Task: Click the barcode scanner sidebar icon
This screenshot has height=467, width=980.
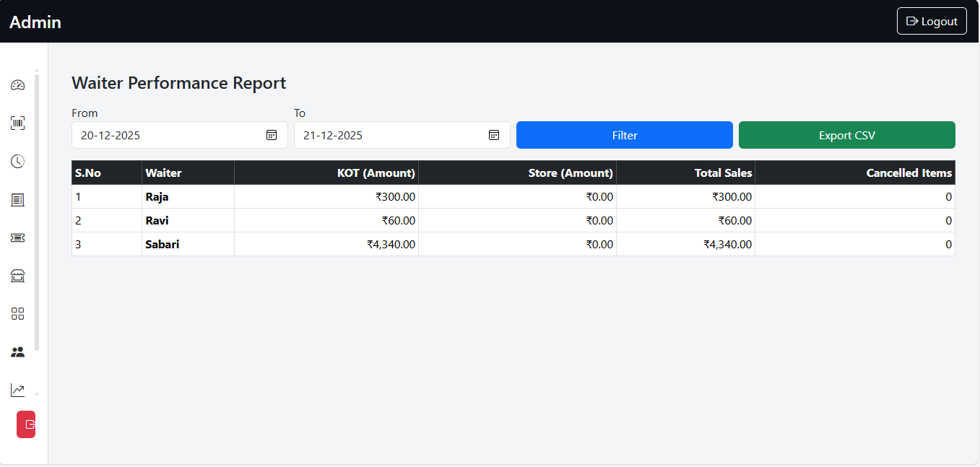Action: point(18,123)
